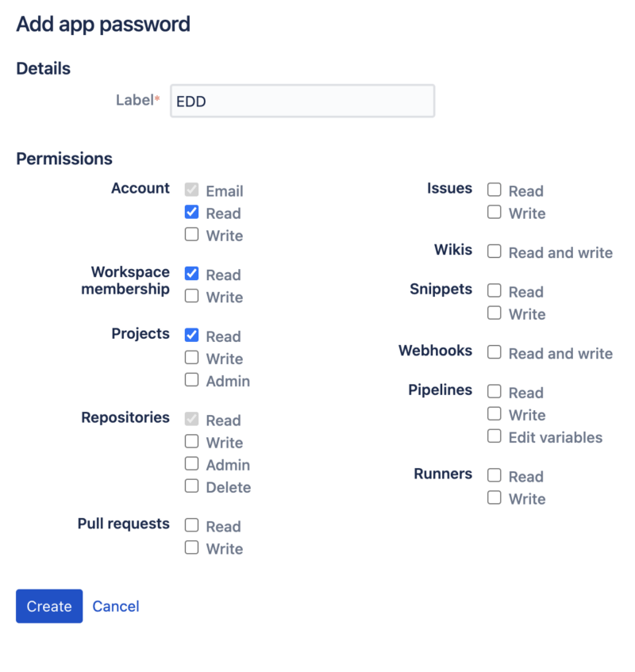635x672 pixels.
Task: Enable Issues Read permission
Action: [x=495, y=190]
